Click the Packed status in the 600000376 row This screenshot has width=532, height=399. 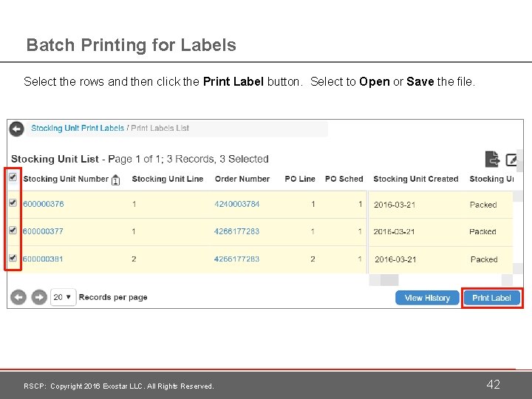[x=483, y=205]
